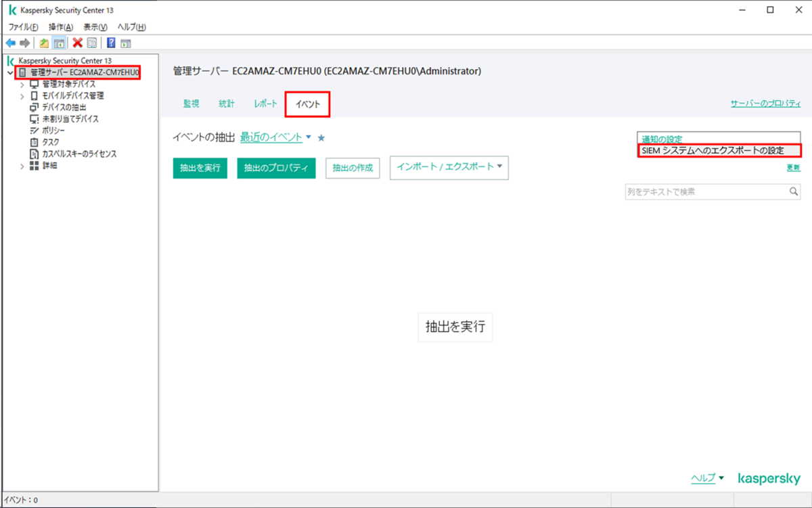
Task: Expand the 管理対象デバイス tree node
Action: click(22, 85)
